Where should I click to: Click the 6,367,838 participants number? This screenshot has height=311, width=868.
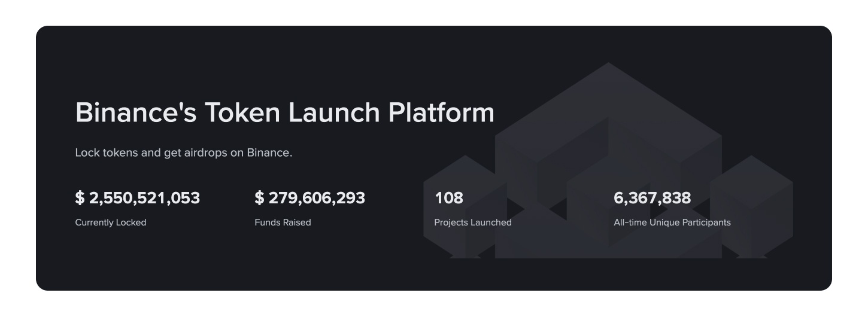click(x=652, y=198)
